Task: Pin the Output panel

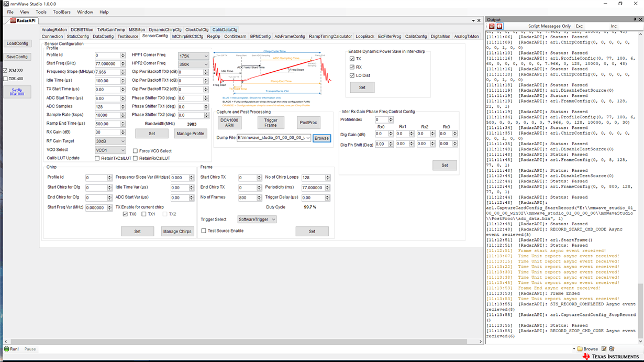Action: tap(634, 19)
